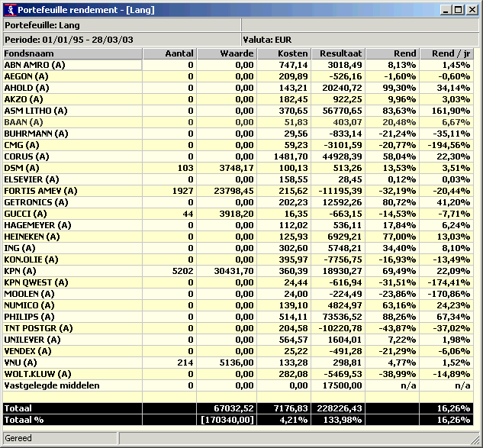Select the ING (A) fund name
Viewport: 483px width, 448px height.
[20, 248]
